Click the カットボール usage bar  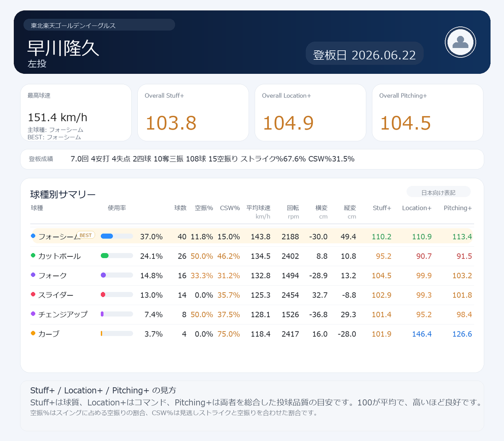pos(117,256)
